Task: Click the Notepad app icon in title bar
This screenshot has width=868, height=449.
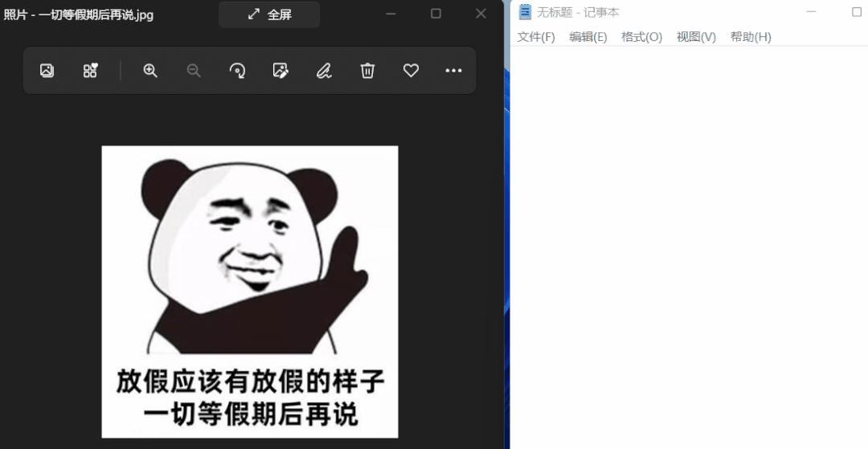Action: click(x=525, y=12)
